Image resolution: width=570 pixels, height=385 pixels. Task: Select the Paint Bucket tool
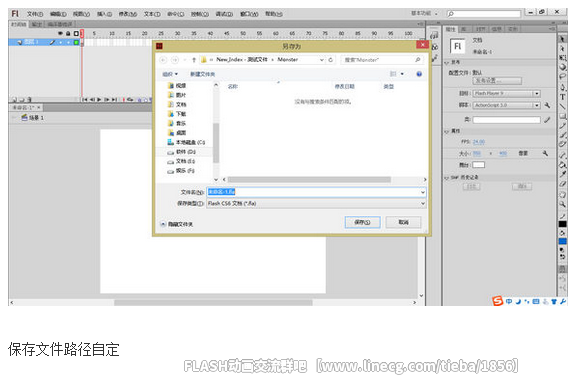pyautogui.click(x=562, y=165)
